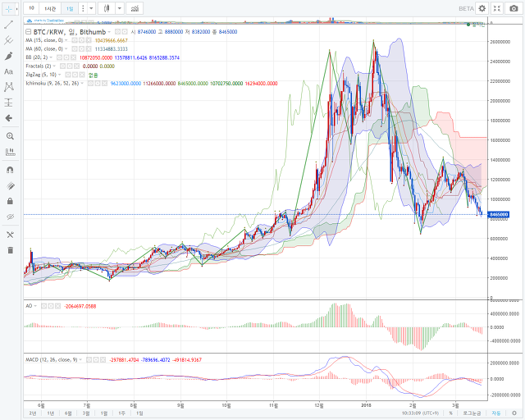Screen dimensions: 525x420
Task: Click the three-dot more intervals button
Action: 83,8
